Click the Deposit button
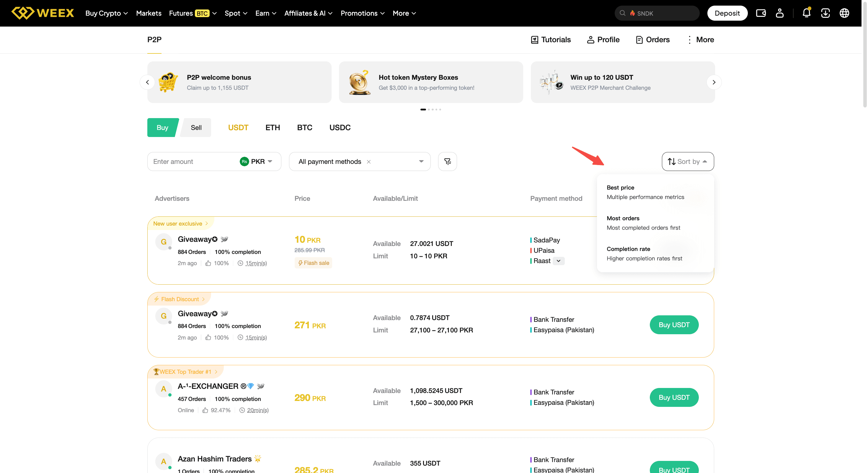 [727, 13]
